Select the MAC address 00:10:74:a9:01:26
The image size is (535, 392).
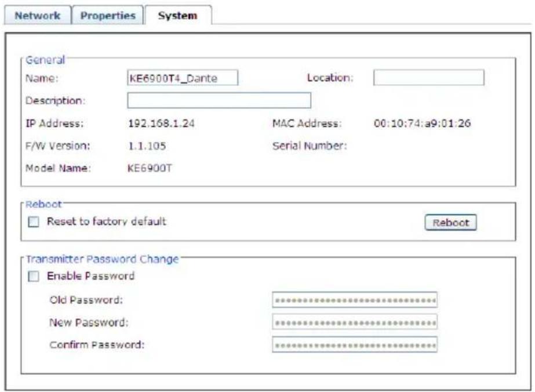pos(422,124)
